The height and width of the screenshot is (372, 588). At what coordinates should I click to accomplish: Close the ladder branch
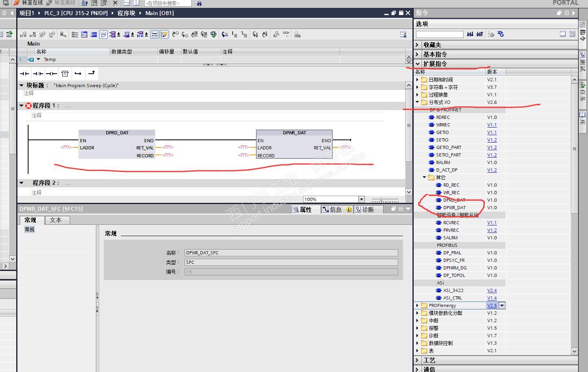pos(92,73)
